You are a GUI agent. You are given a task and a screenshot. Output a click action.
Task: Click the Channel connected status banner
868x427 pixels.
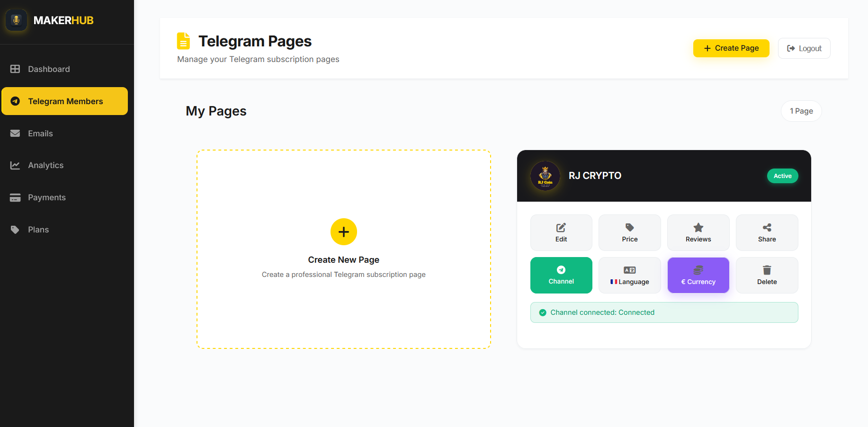pos(663,312)
